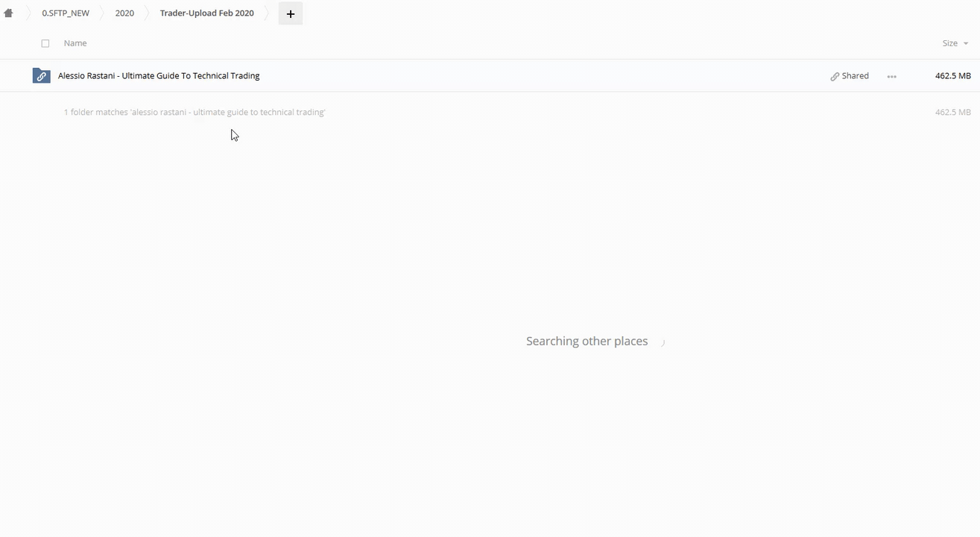
Task: Click the share link icon next to Shared
Action: pos(835,76)
